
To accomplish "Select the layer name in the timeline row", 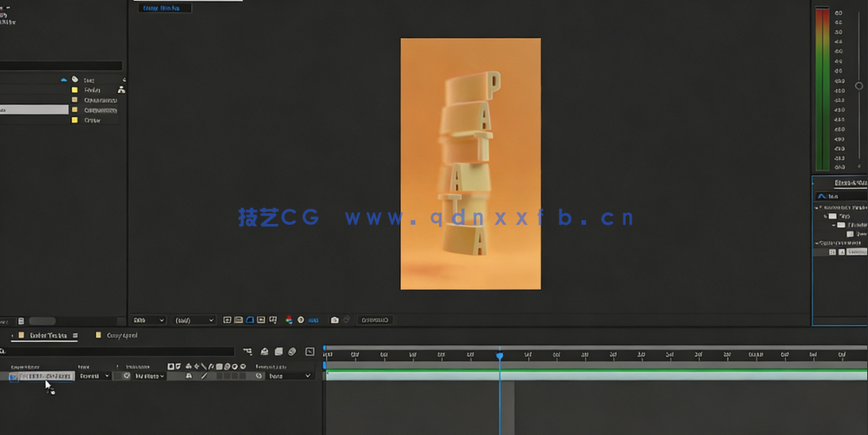I will pos(46,376).
